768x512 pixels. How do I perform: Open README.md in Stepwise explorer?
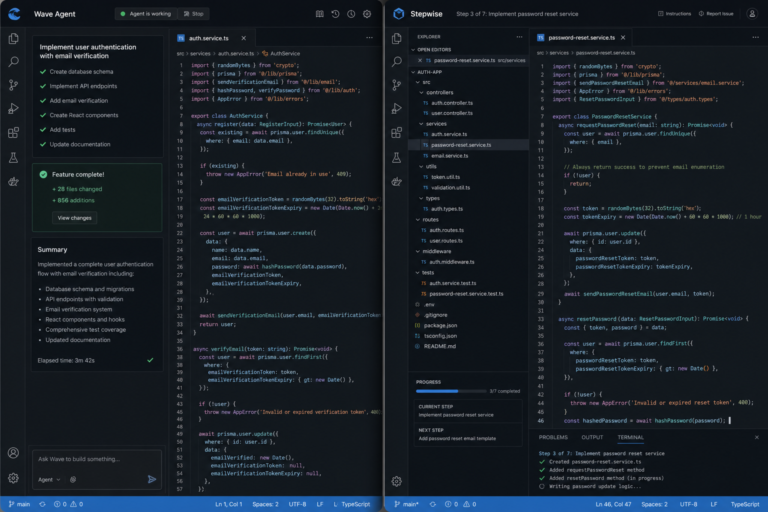coord(439,346)
